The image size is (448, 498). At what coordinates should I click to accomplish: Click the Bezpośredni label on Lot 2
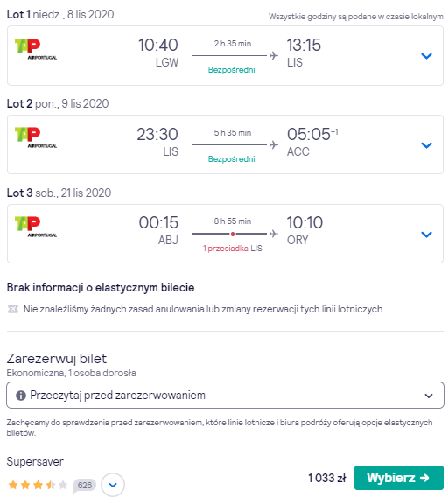pyautogui.click(x=232, y=159)
